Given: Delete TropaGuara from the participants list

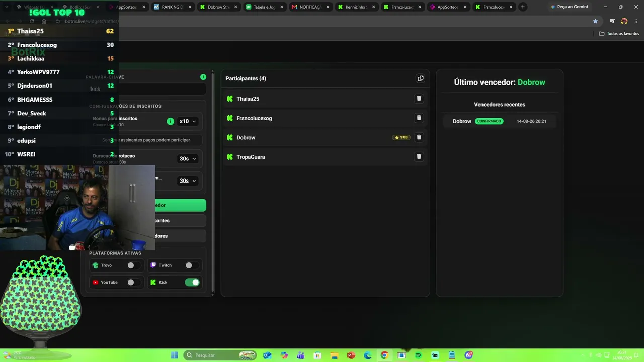Looking at the screenshot, I should [x=419, y=157].
